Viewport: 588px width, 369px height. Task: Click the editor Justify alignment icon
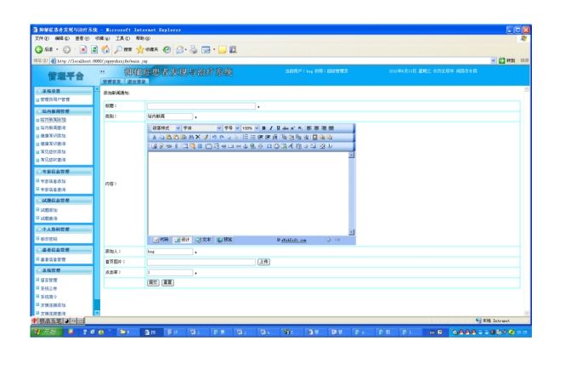click(x=331, y=128)
